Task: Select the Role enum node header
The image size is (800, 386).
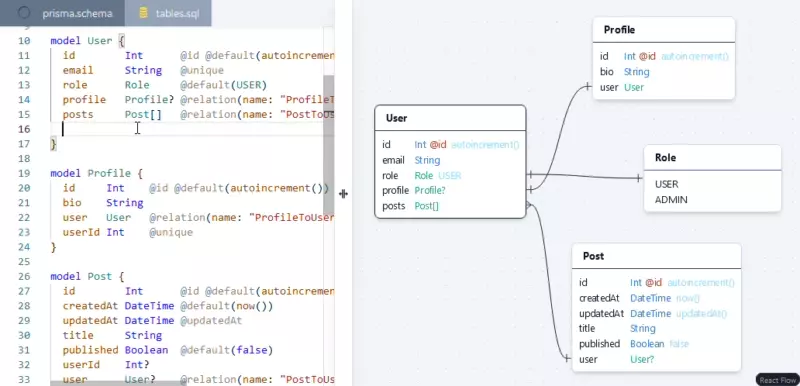Action: [712, 158]
